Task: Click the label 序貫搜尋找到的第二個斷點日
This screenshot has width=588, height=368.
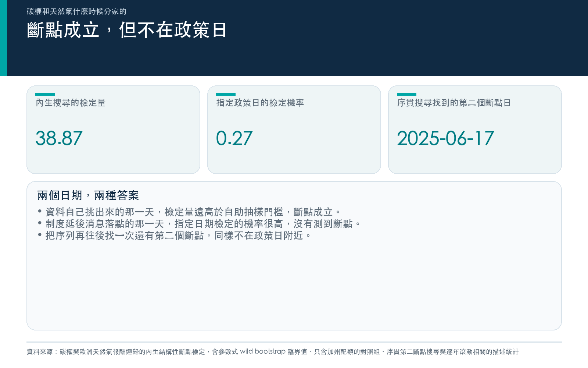Action: click(454, 103)
